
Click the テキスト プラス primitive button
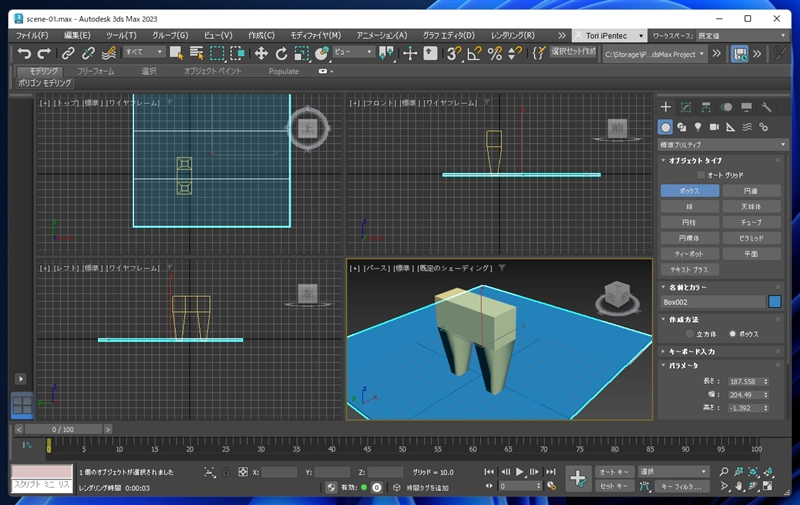point(689,270)
